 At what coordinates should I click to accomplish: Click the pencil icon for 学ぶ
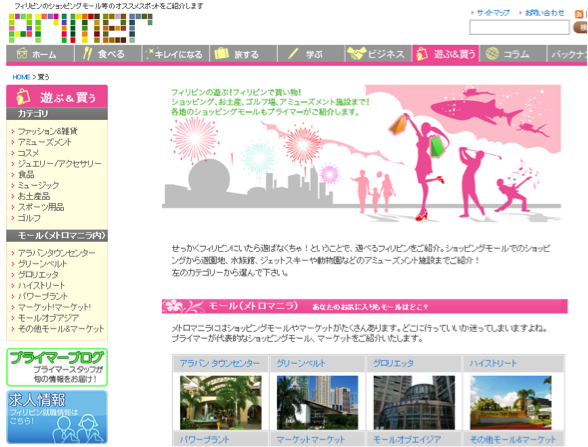[292, 54]
